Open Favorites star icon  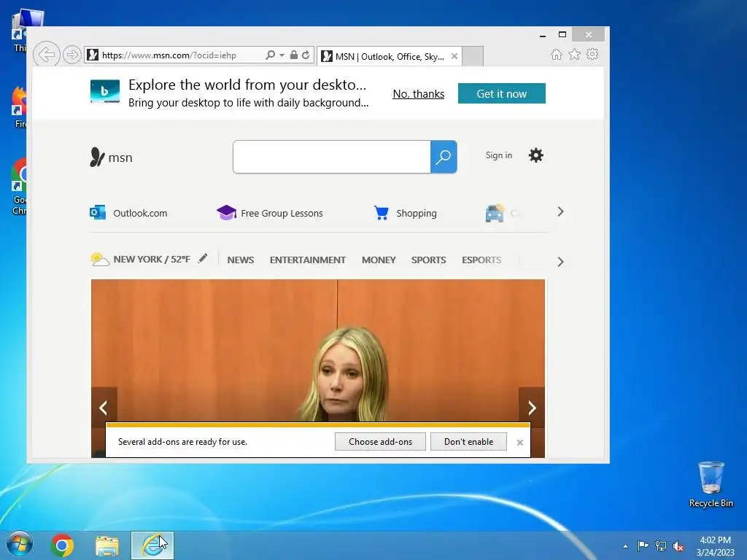pos(575,54)
